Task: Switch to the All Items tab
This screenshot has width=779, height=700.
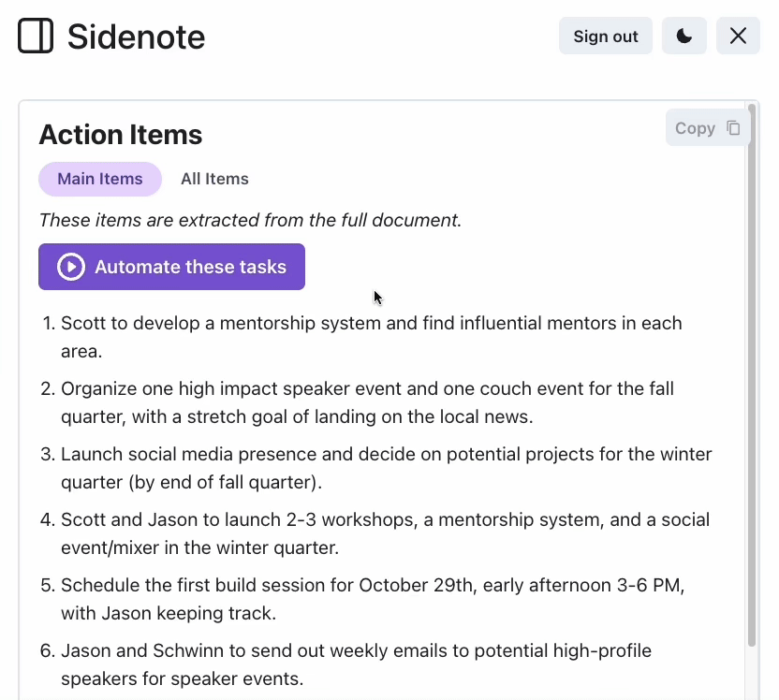Action: point(214,179)
